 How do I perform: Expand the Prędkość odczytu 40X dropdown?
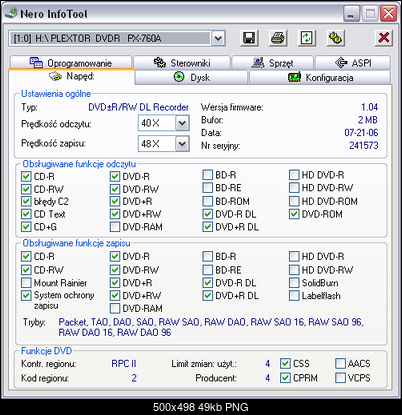pyautogui.click(x=182, y=124)
